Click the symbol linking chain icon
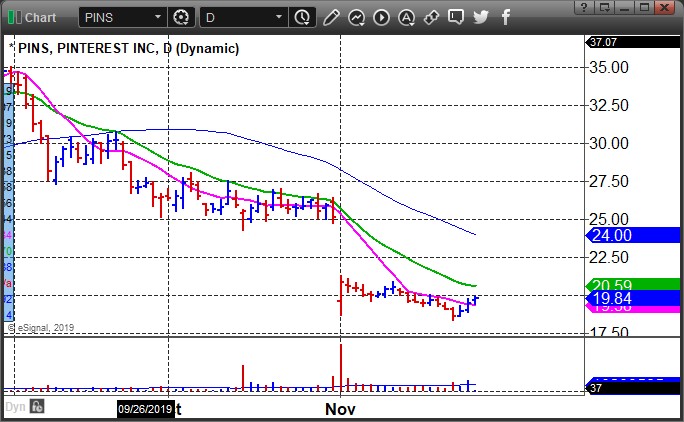 point(431,17)
